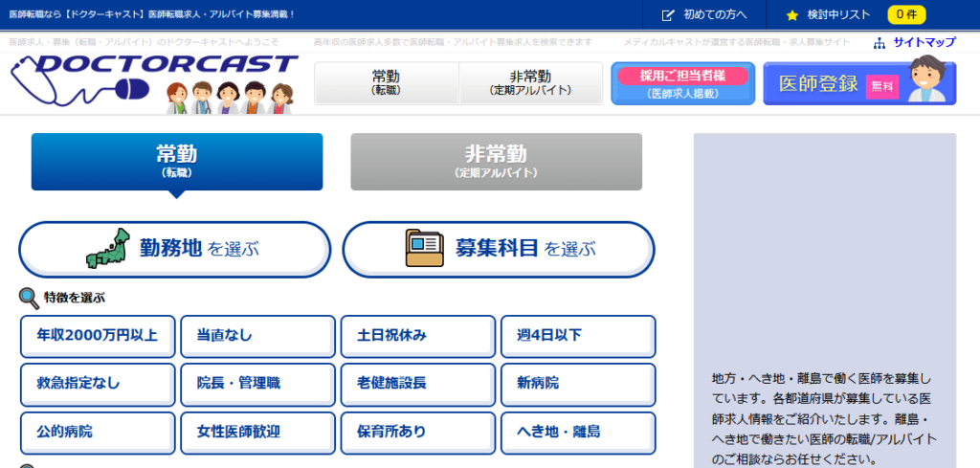Select the 公的病院 feature
The image size is (980, 468).
pyautogui.click(x=99, y=433)
